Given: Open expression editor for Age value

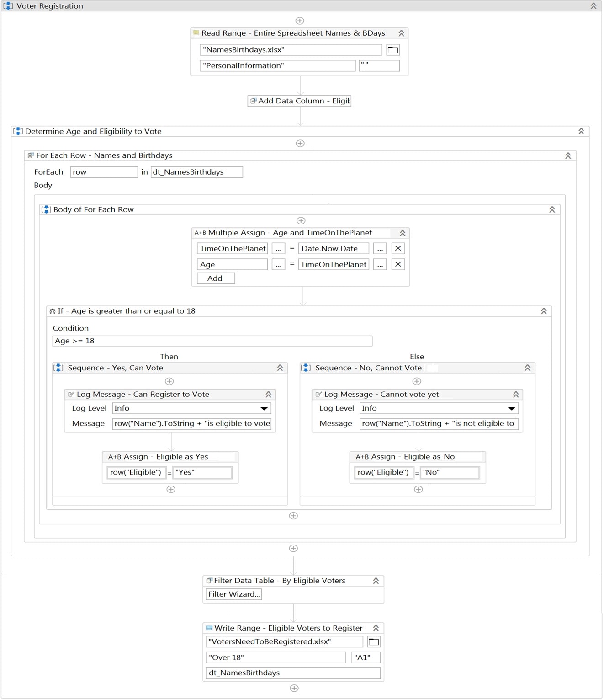Looking at the screenshot, I should 380,265.
